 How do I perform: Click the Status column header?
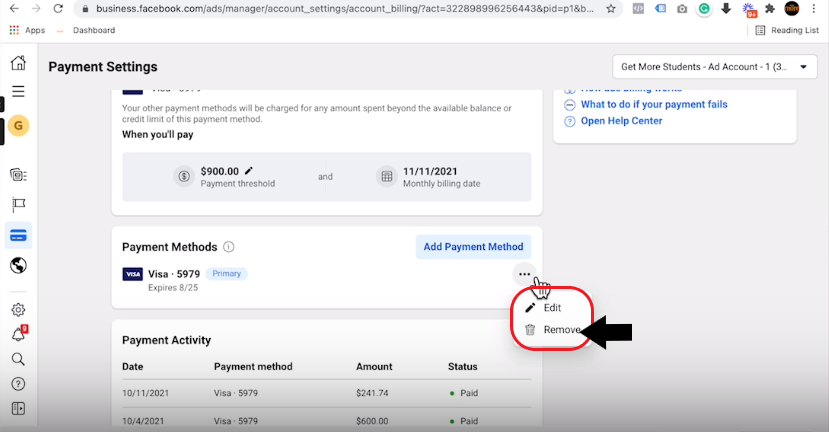[463, 366]
